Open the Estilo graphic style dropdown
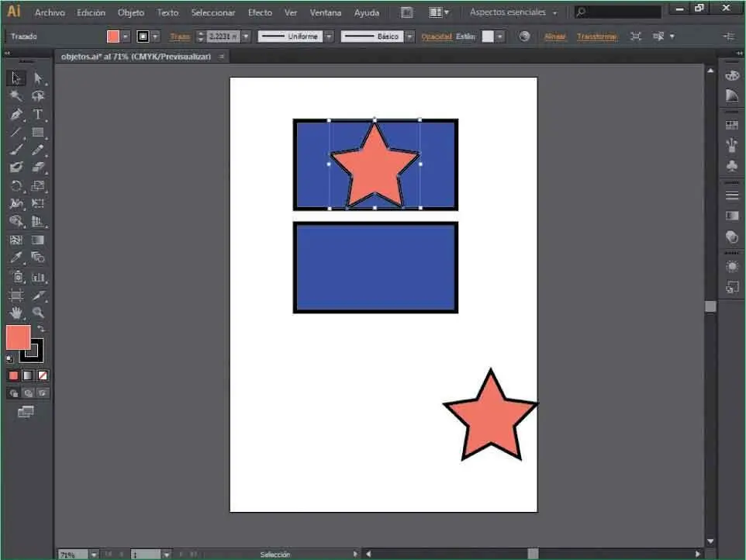Image resolution: width=746 pixels, height=560 pixels. tap(499, 36)
